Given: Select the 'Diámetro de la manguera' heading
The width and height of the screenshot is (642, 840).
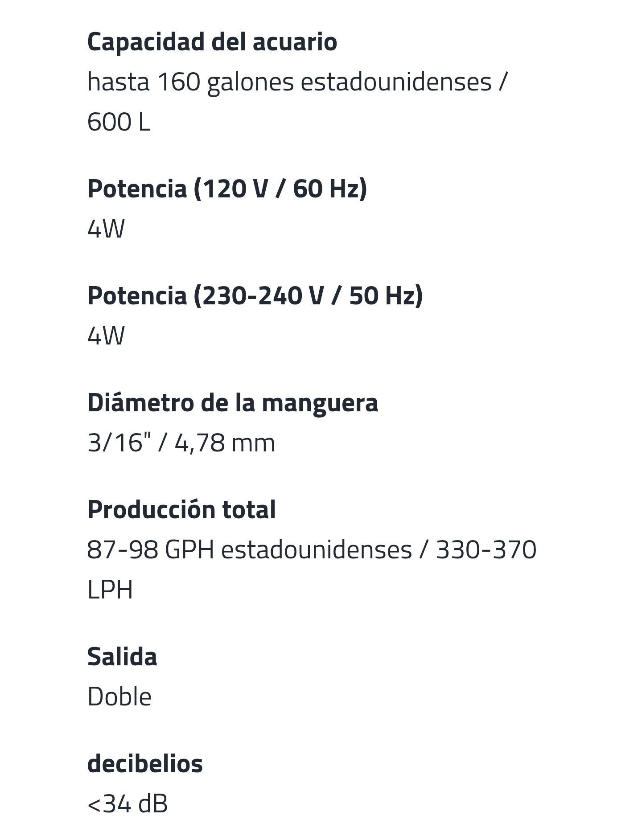Looking at the screenshot, I should [233, 402].
